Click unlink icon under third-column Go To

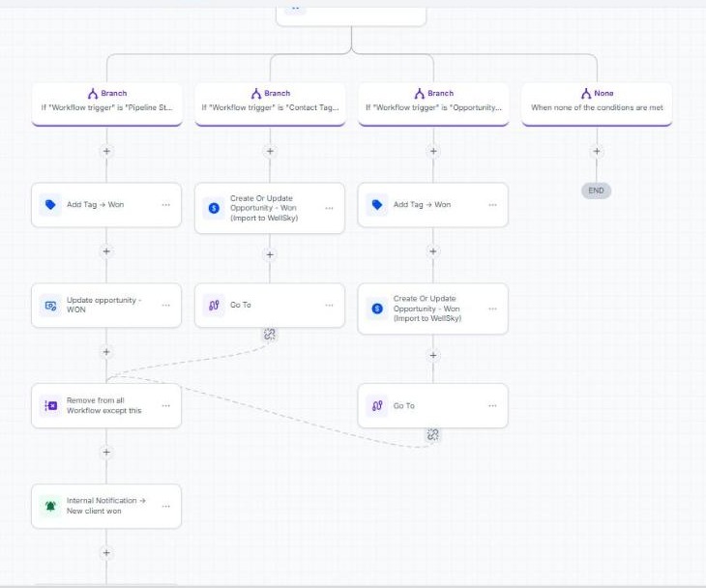pyautogui.click(x=432, y=434)
